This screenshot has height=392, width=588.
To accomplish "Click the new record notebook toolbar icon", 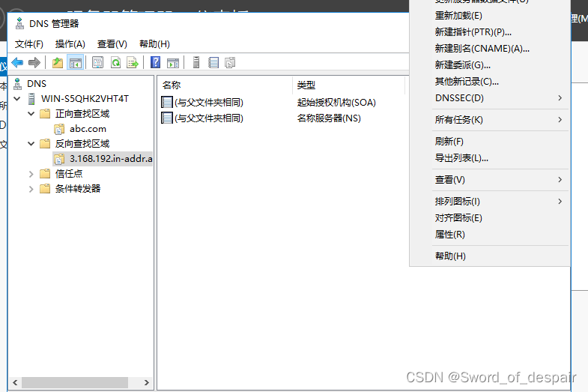I will point(213,63).
